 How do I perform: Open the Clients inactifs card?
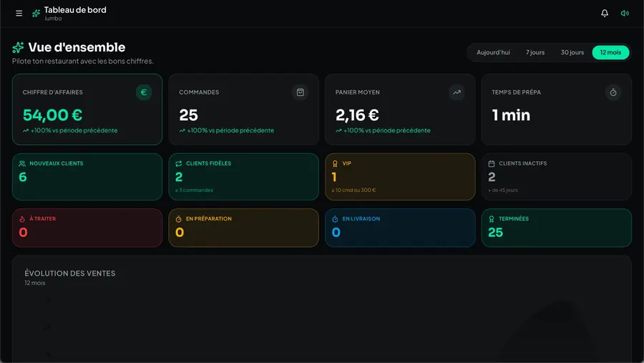click(557, 177)
